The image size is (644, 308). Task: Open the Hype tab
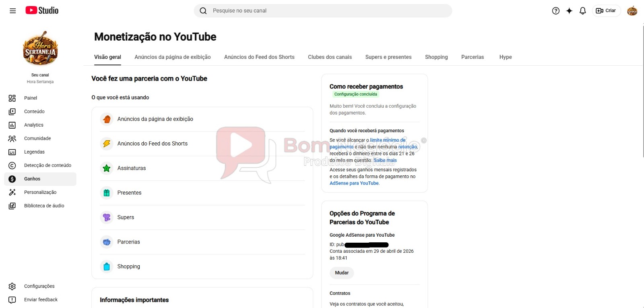click(506, 57)
